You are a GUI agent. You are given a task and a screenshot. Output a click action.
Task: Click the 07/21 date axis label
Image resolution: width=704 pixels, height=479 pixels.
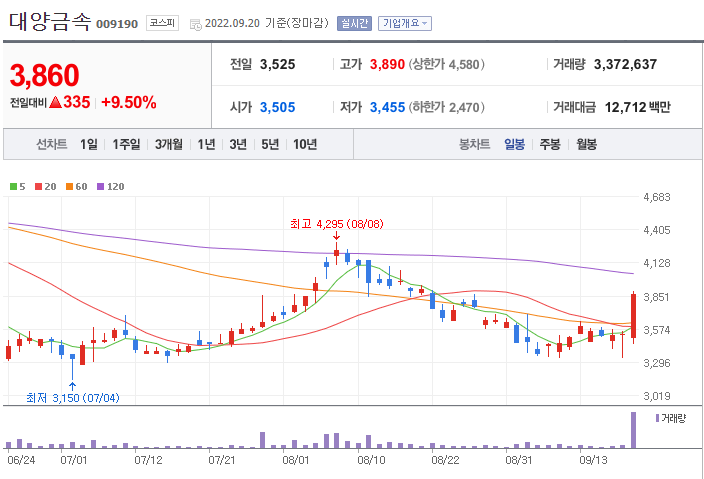point(222,461)
